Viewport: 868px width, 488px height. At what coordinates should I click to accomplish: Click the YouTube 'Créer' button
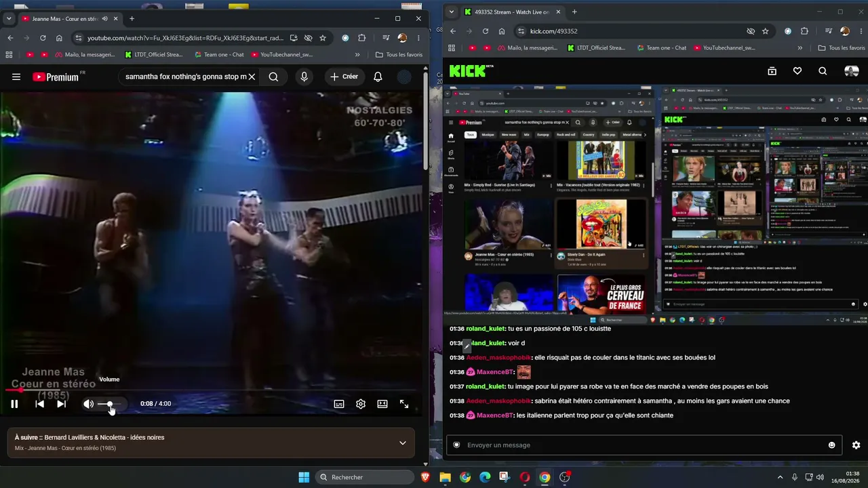(x=344, y=77)
